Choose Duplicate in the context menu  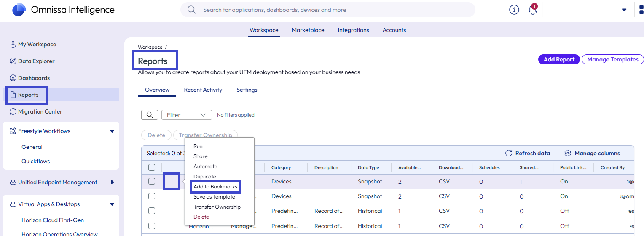pos(205,177)
